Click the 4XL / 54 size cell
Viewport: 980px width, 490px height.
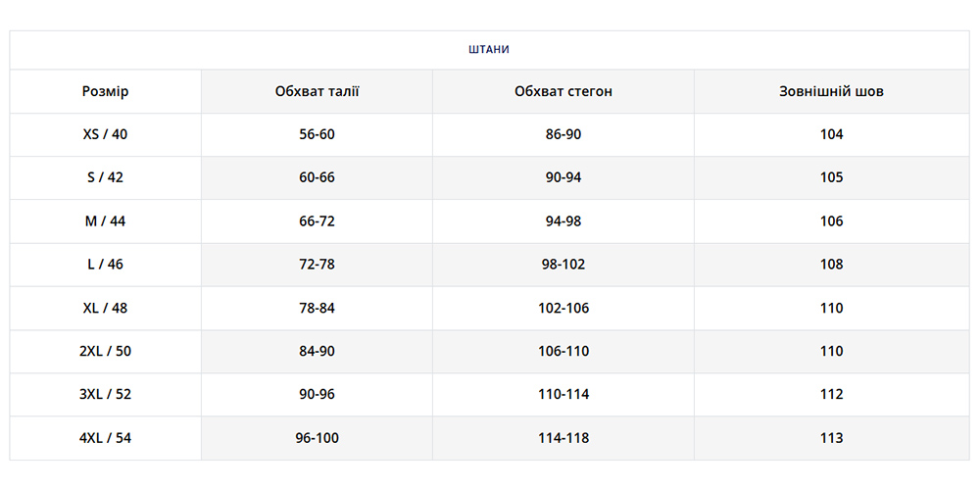point(105,438)
